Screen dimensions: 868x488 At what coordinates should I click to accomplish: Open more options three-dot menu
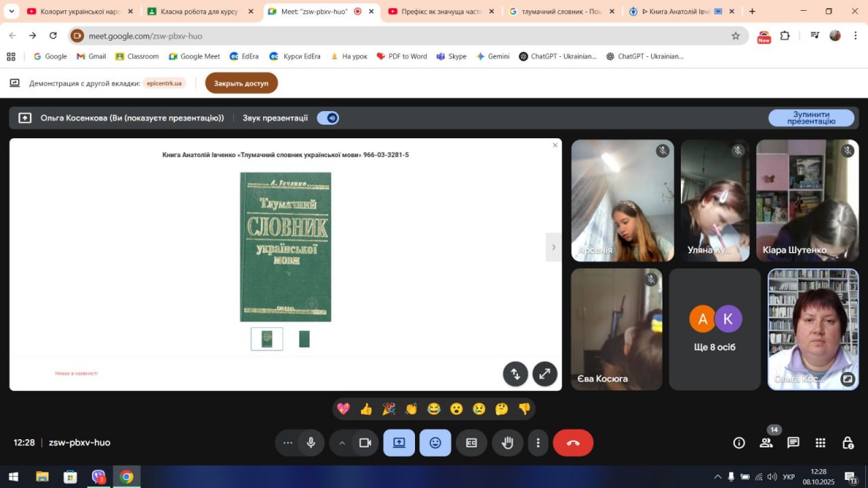coord(538,443)
